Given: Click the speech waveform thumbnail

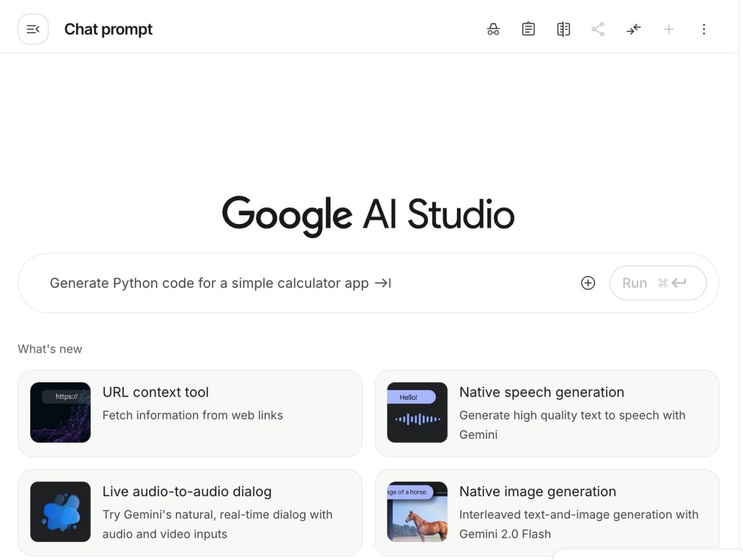Looking at the screenshot, I should click(417, 412).
